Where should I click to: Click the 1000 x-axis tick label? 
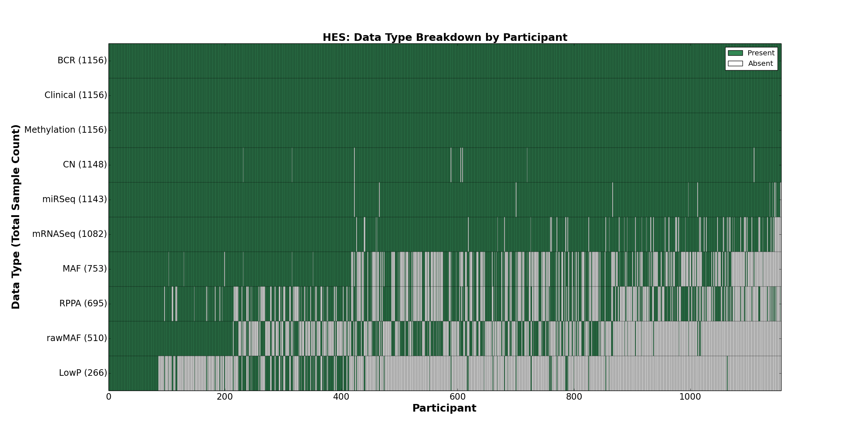click(690, 397)
